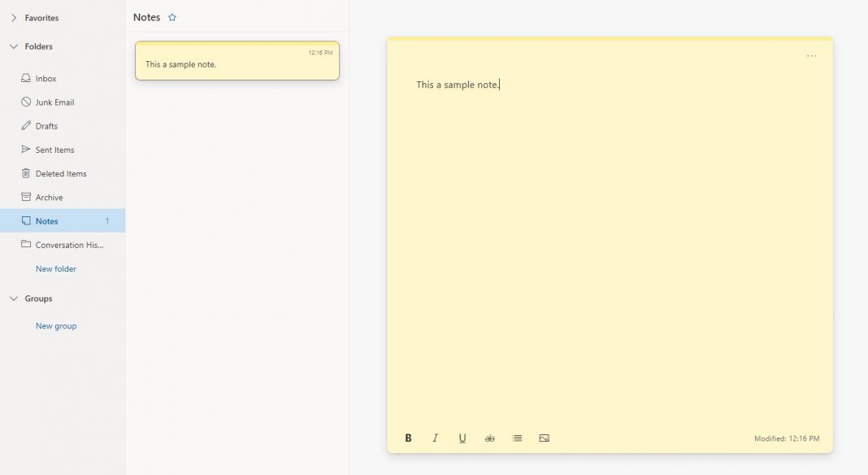868x475 pixels.
Task: Apply a bulleted list to the note
Action: (517, 438)
